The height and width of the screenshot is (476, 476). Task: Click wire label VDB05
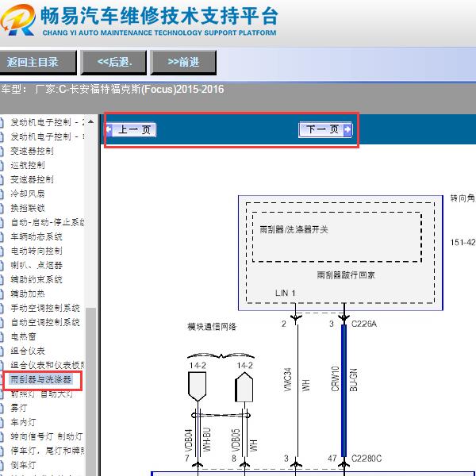[x=236, y=440]
